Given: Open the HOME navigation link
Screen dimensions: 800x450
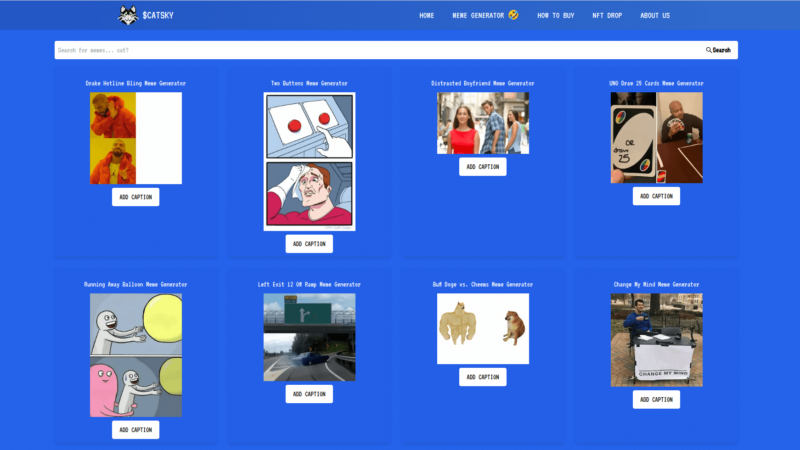Looking at the screenshot, I should [x=427, y=16].
